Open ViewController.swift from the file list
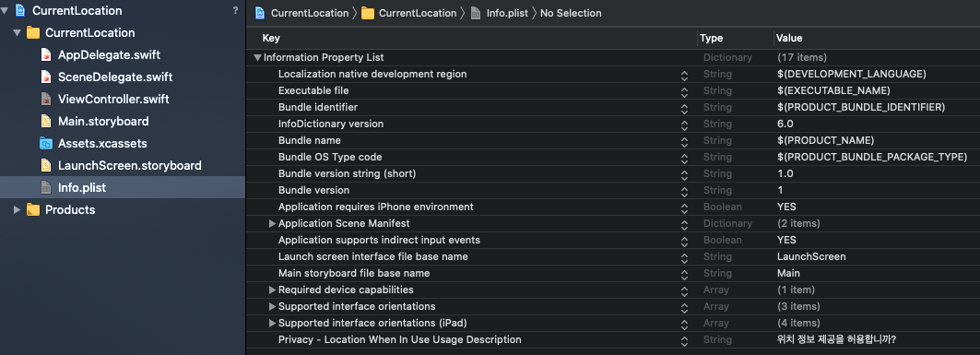 113,100
